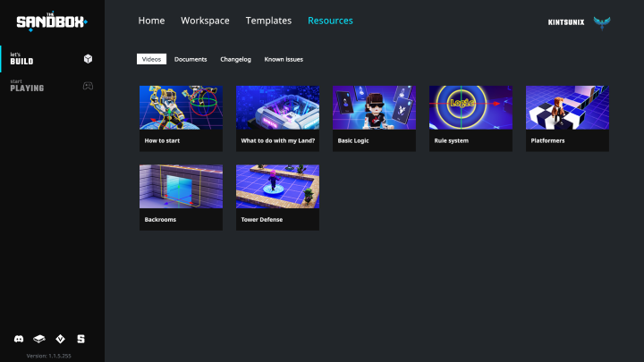
Task: Select the Videos sub-tab
Action: pos(151,59)
